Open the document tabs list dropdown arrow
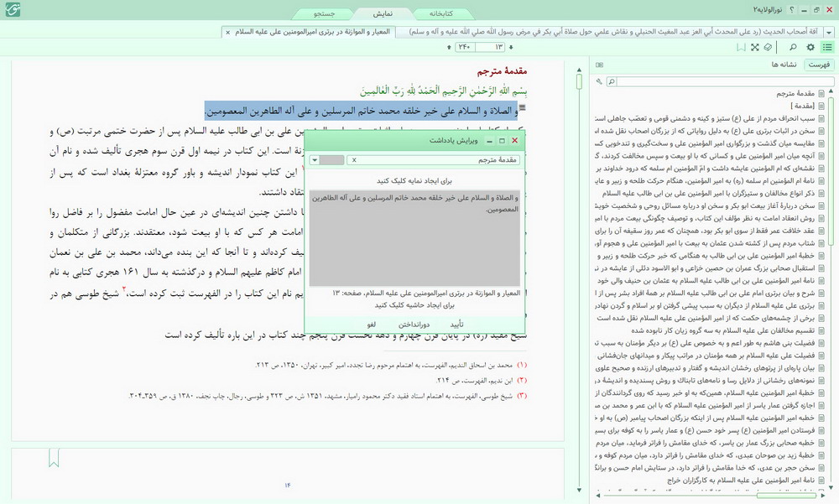Screen dimensions: 839x504 pyautogui.click(x=829, y=32)
